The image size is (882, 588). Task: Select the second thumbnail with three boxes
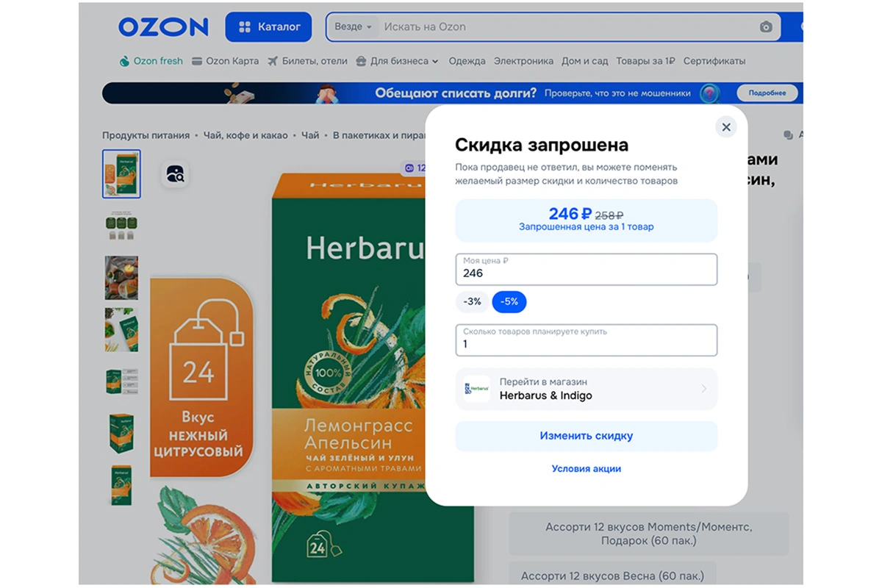121,226
